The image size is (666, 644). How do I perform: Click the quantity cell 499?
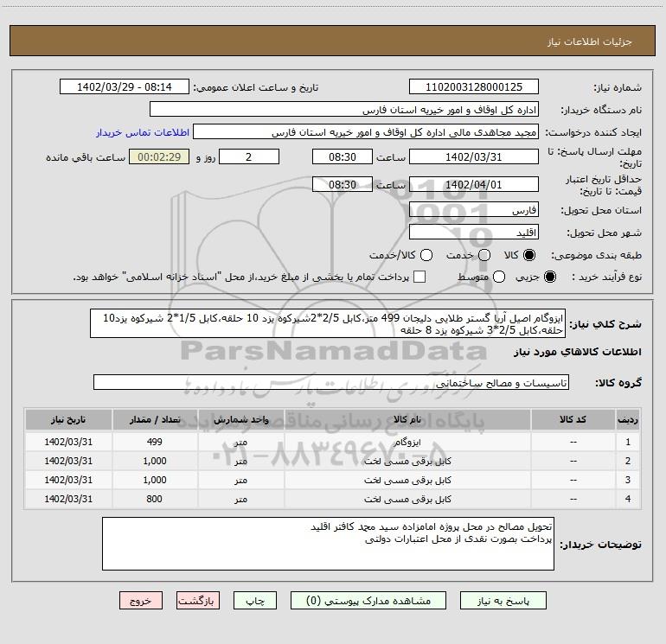point(155,442)
